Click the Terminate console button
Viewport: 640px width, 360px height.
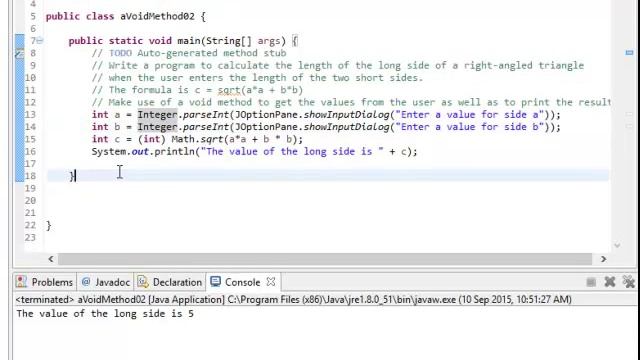coord(591,282)
